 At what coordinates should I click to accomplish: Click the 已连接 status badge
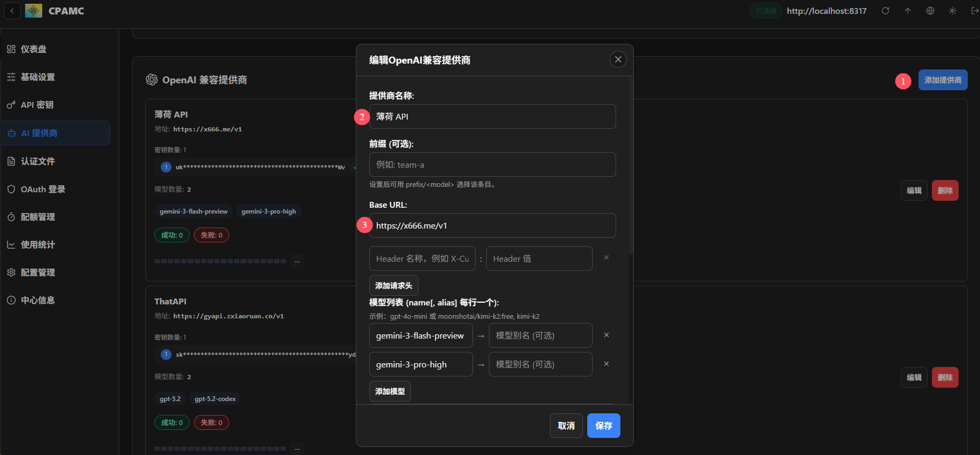click(x=766, y=11)
